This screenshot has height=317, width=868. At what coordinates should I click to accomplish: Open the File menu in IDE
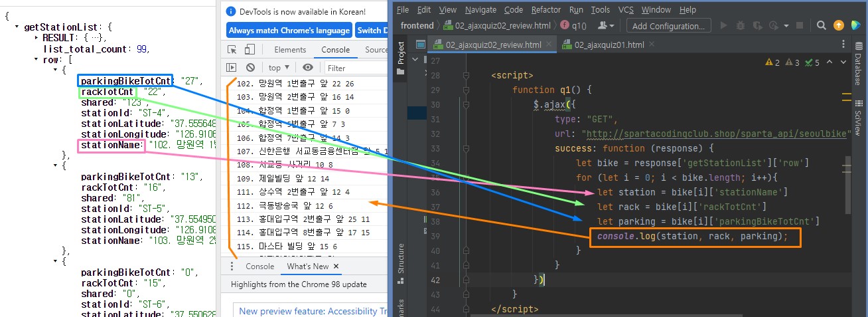[x=402, y=9]
